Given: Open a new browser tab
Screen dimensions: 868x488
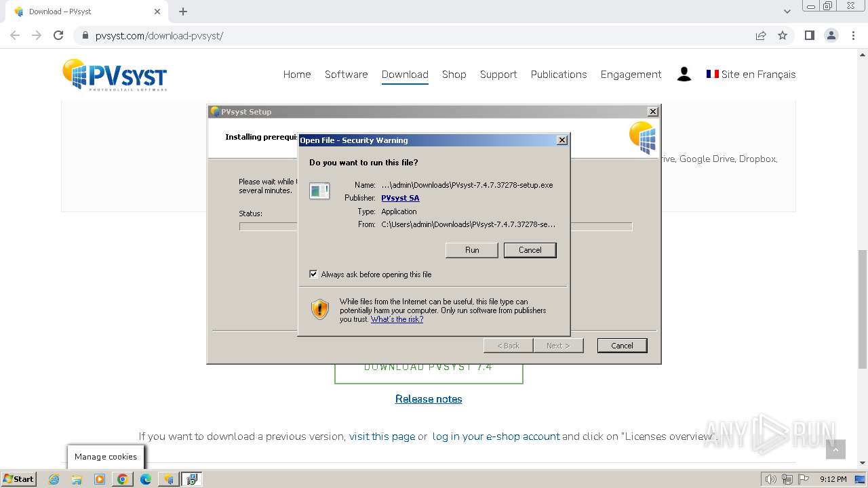Looking at the screenshot, I should click(x=183, y=12).
